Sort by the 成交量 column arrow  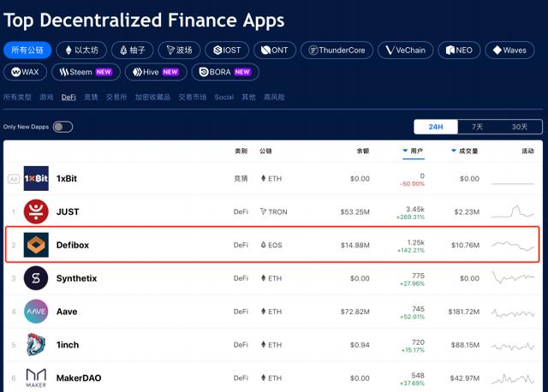[454, 151]
